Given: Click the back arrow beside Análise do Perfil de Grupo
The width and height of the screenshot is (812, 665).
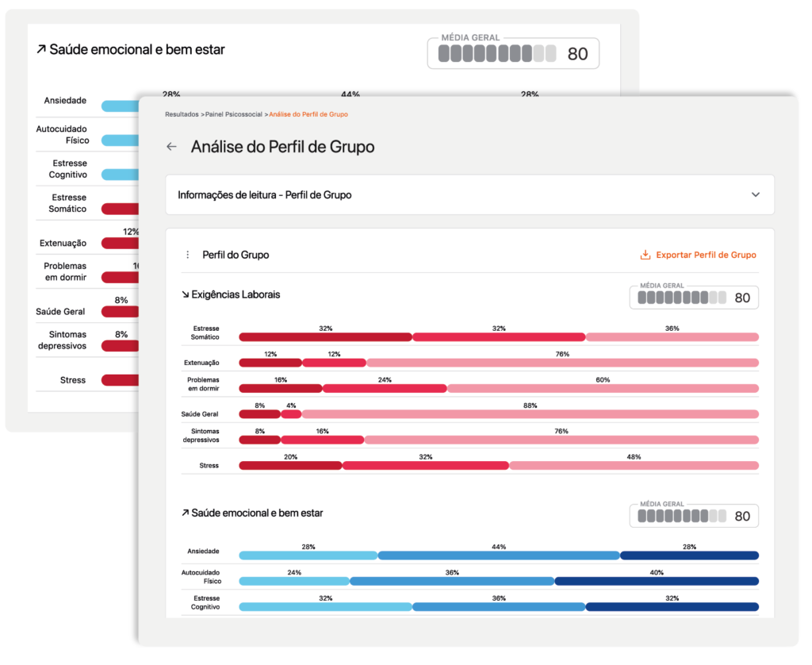Looking at the screenshot, I should pos(171,147).
